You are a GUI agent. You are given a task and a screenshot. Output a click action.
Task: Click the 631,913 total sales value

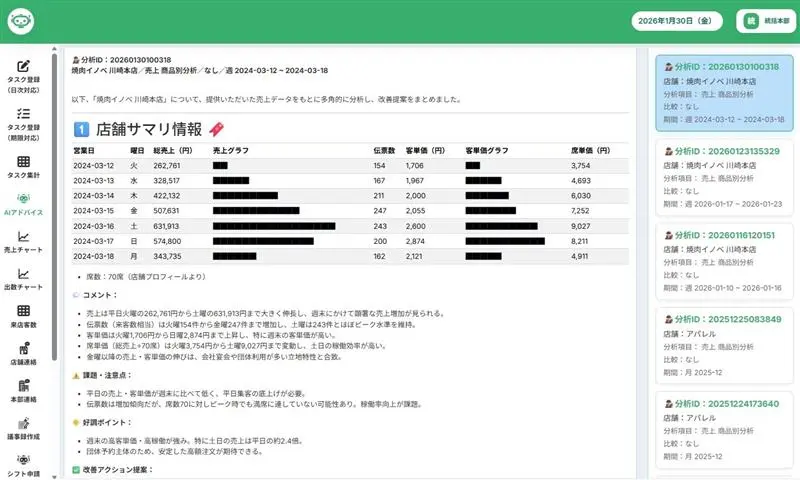click(166, 226)
